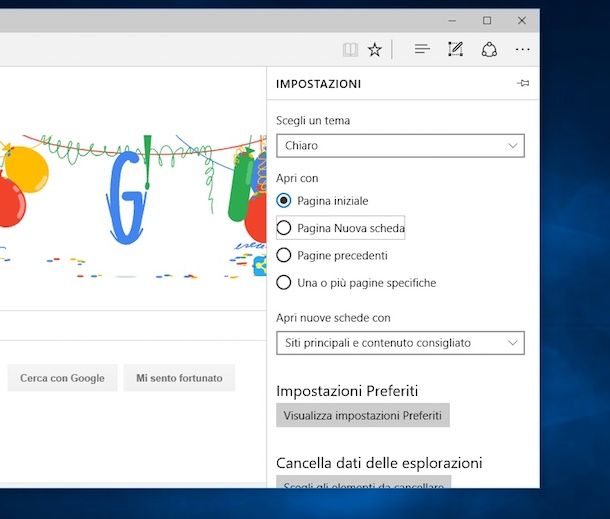
Task: Close the Edge window
Action: pos(522,21)
